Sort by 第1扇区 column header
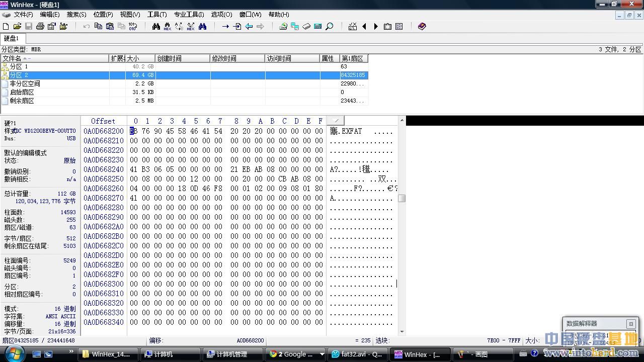This screenshot has height=362, width=644. pyautogui.click(x=354, y=58)
